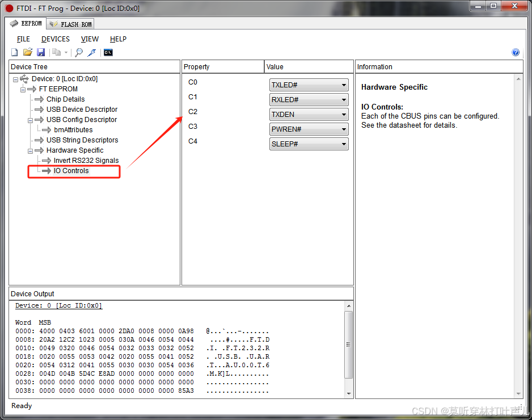Open a template with the folder icon

click(27, 52)
